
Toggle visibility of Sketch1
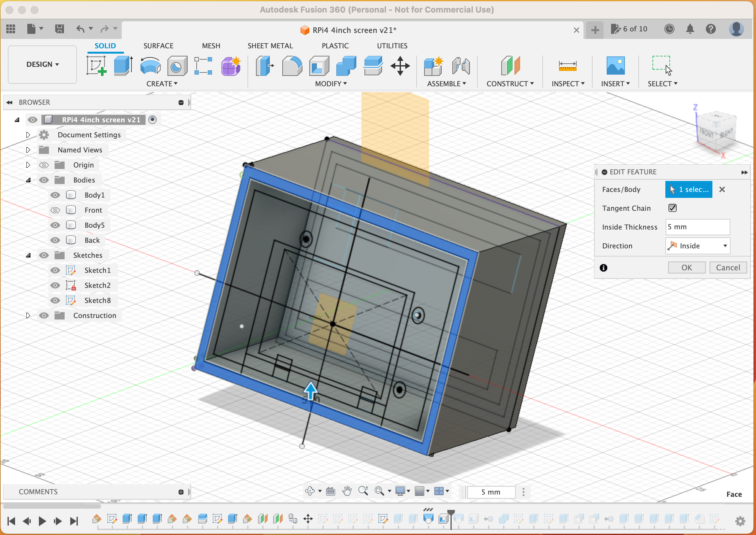55,270
